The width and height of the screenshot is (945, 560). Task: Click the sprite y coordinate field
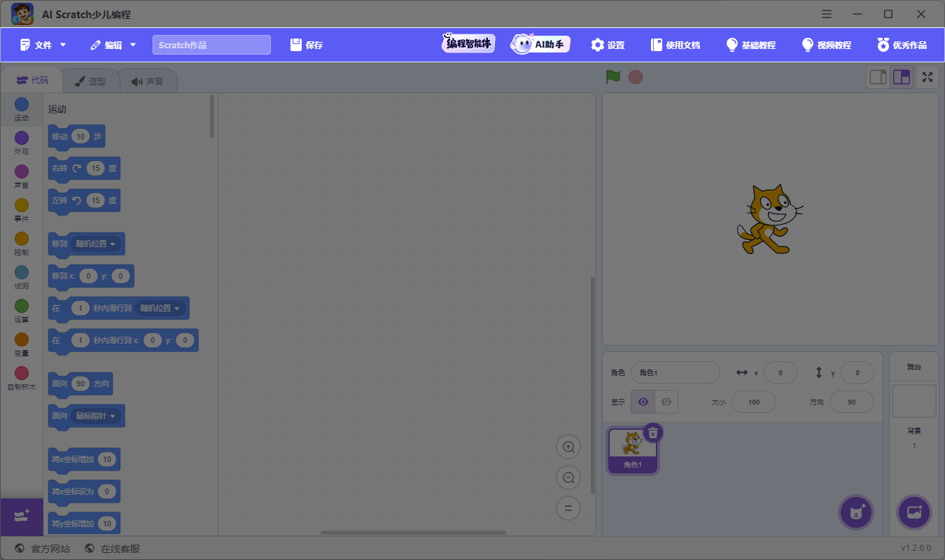pyautogui.click(x=857, y=372)
